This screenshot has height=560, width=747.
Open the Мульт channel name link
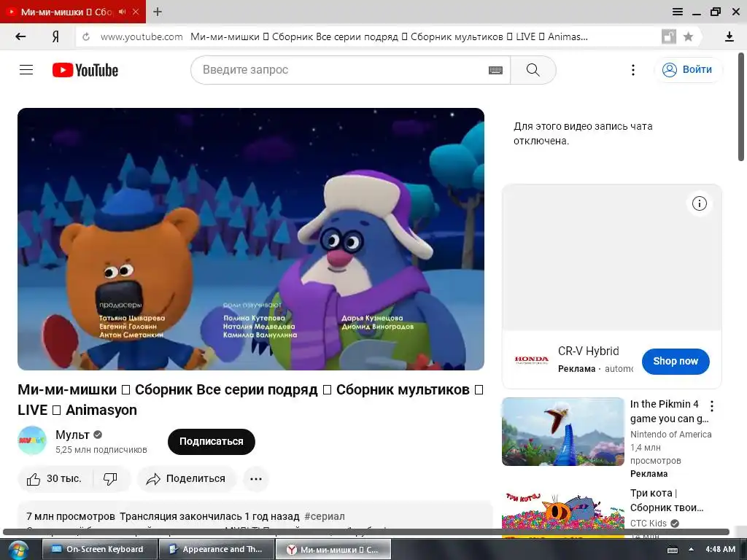[x=72, y=435]
